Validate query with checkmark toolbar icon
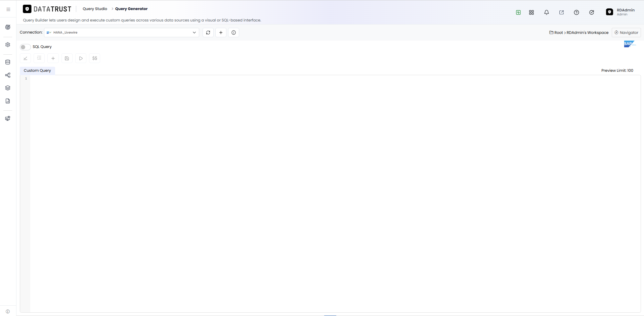 pyautogui.click(x=25, y=58)
